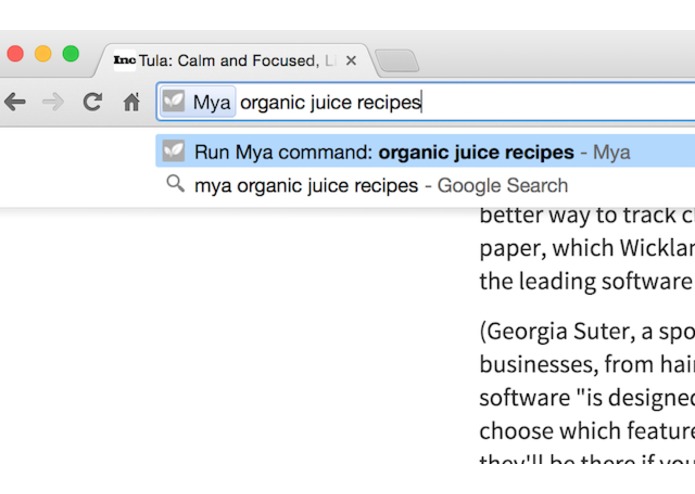Click the text "software "is designed"
The width and height of the screenshot is (695, 494).
click(587, 397)
